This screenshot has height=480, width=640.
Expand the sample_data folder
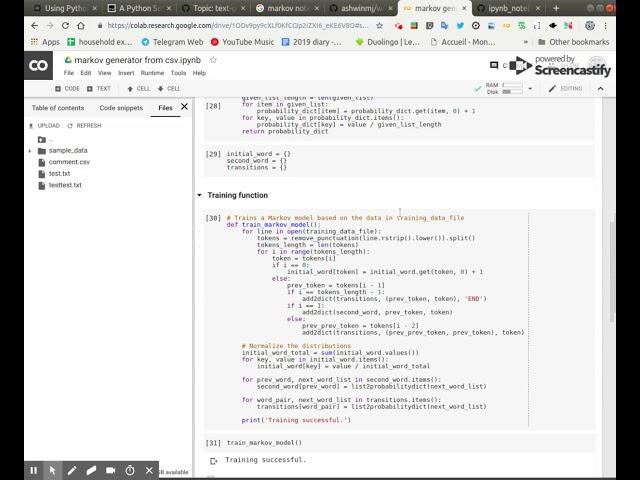coord(30,151)
